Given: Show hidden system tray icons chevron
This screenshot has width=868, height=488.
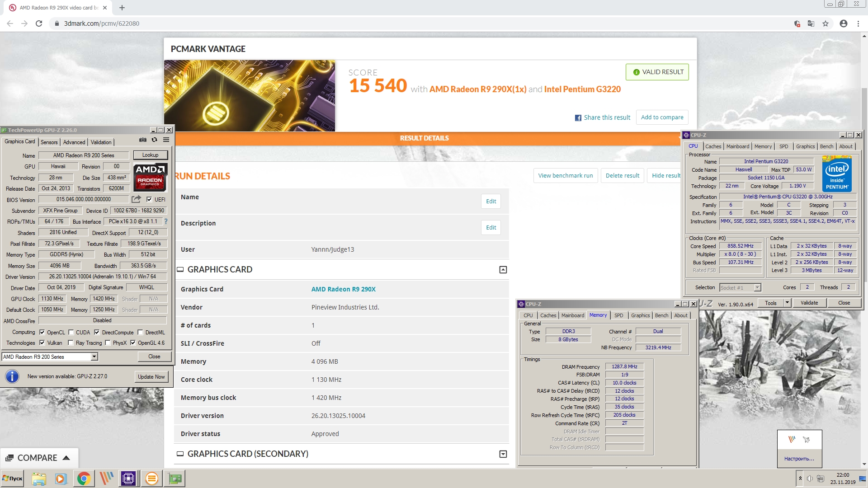Looking at the screenshot, I should [800, 479].
